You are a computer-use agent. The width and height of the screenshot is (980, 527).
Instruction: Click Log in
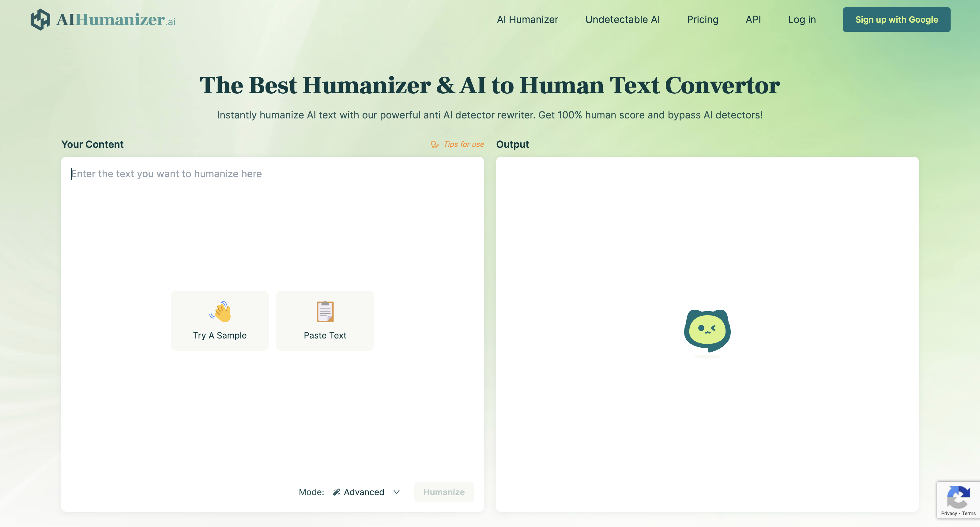pos(801,20)
